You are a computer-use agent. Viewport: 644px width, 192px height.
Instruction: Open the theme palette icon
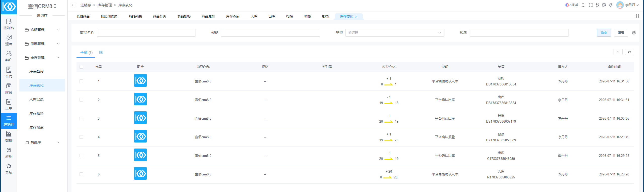(604, 5)
